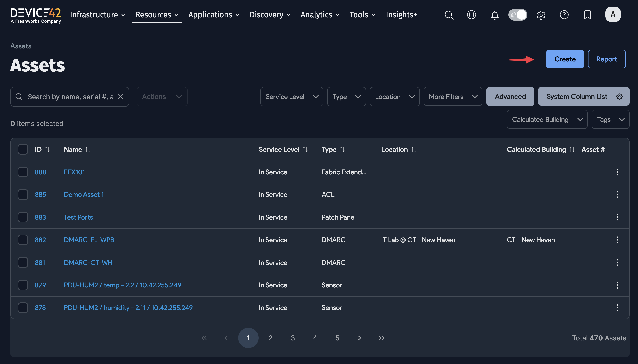This screenshot has height=364, width=638.
Task: Open the bookmarks icon
Action: tap(587, 15)
